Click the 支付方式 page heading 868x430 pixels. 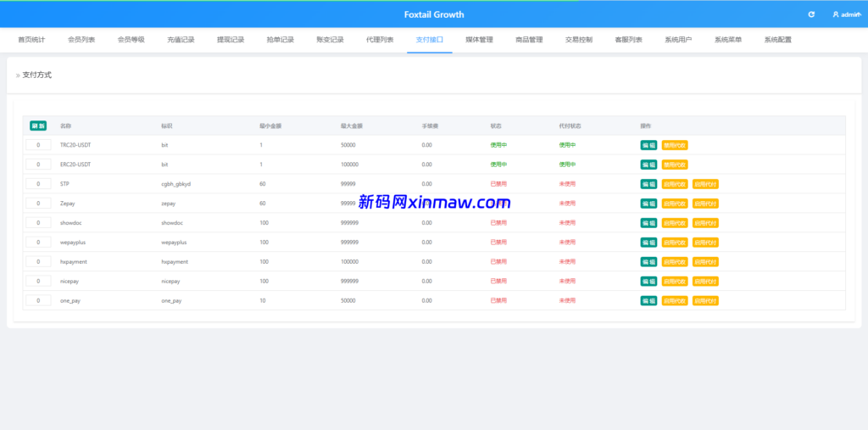pos(37,75)
